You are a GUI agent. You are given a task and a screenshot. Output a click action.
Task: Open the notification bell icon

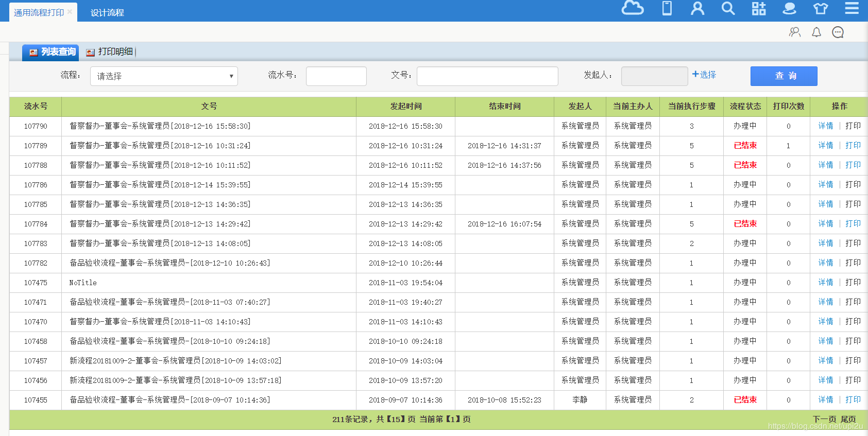(816, 32)
